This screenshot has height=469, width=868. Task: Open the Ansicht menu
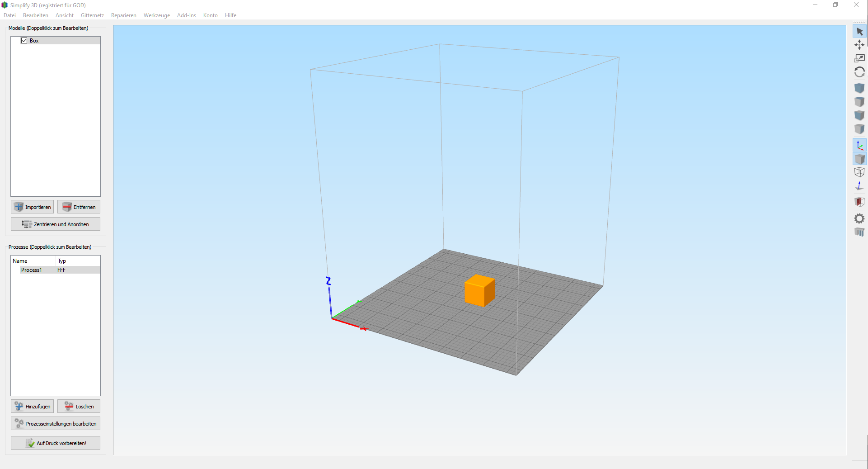pyautogui.click(x=65, y=15)
